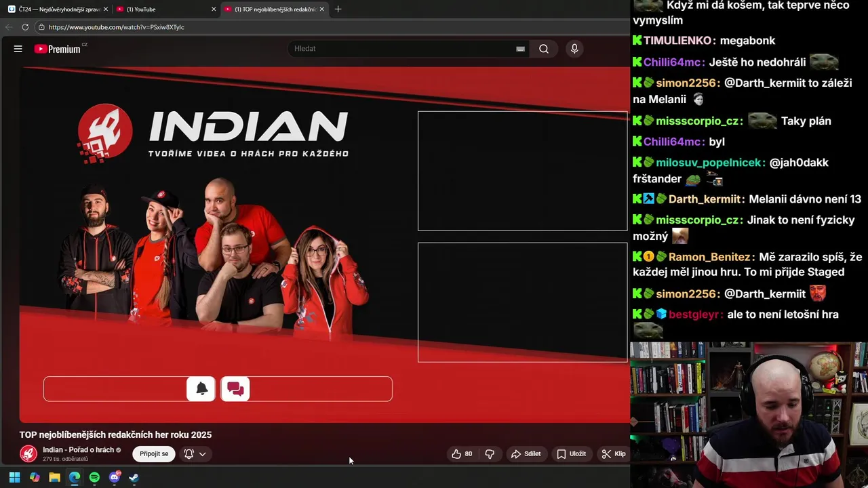
Task: Open Indian - Pořad o hrách channel link
Action: coord(78,449)
